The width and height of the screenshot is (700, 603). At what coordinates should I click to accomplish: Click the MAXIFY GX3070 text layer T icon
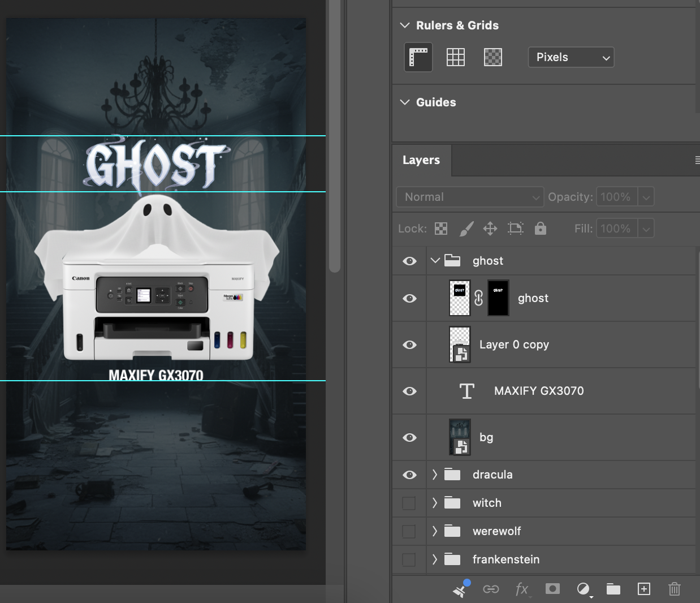pyautogui.click(x=467, y=391)
